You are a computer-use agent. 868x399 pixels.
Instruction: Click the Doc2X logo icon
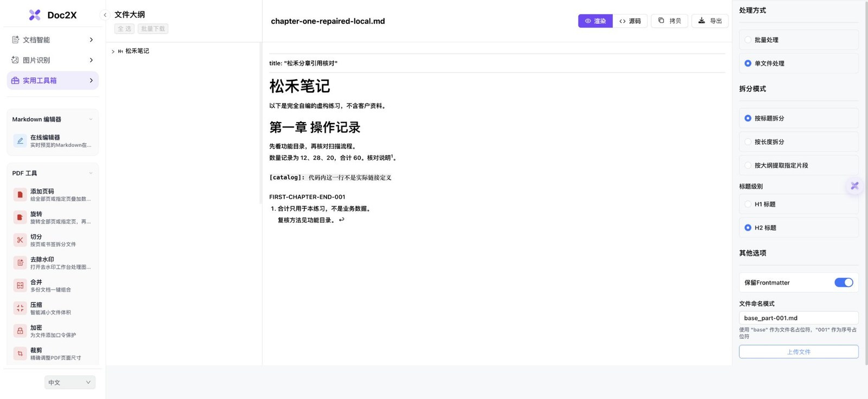35,15
